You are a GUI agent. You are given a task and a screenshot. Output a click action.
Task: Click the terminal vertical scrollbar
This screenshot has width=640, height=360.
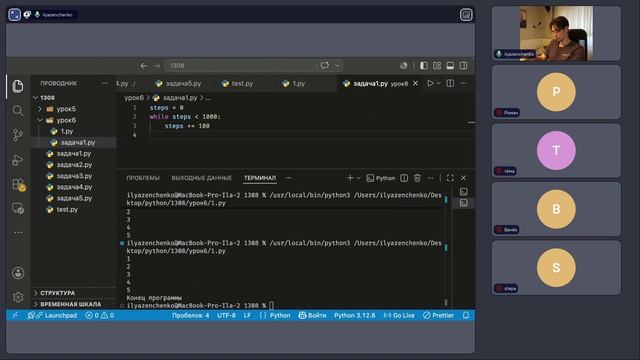click(x=446, y=250)
